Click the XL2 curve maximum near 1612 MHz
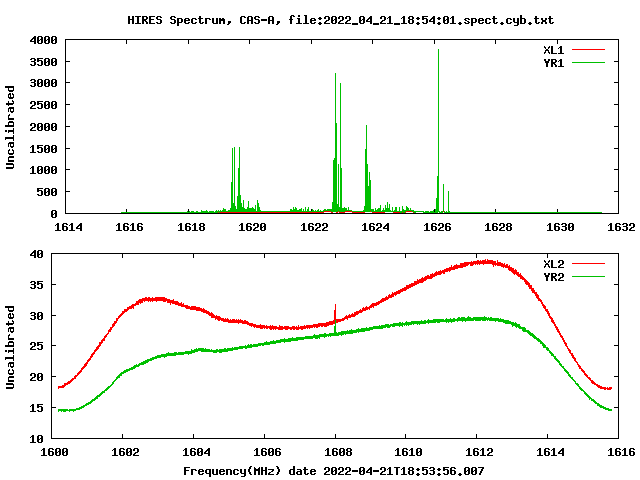Image resolution: width=640 pixels, height=480 pixels. tap(487, 262)
